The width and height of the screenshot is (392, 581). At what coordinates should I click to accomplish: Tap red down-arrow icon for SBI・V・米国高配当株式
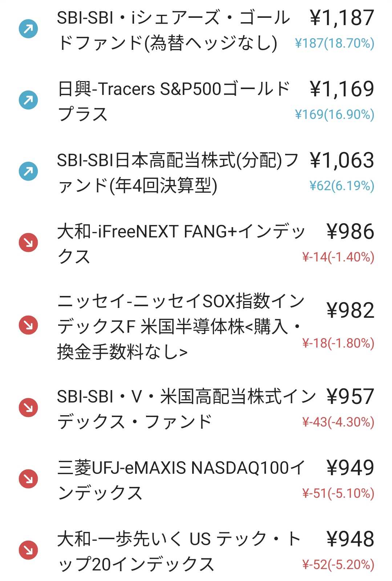28,408
